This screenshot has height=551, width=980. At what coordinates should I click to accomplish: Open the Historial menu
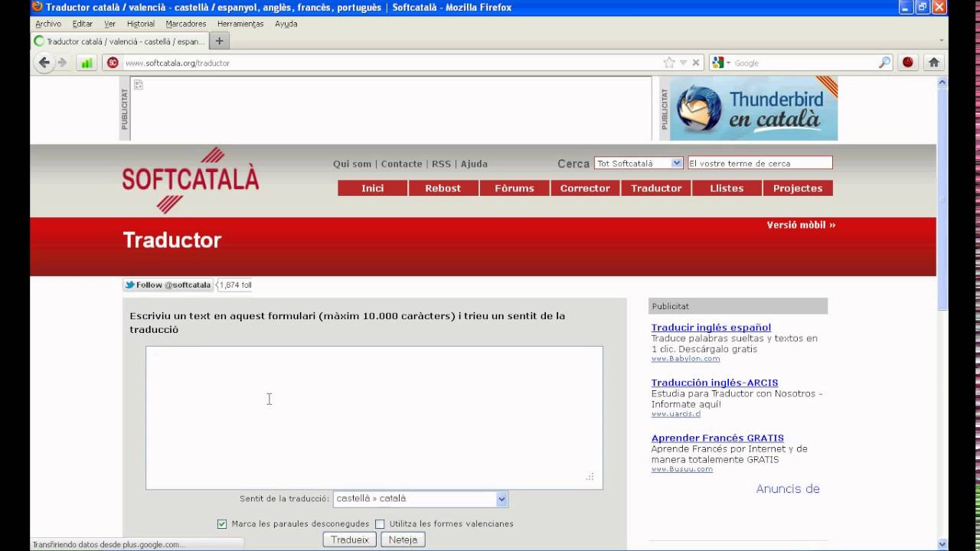pyautogui.click(x=141, y=24)
